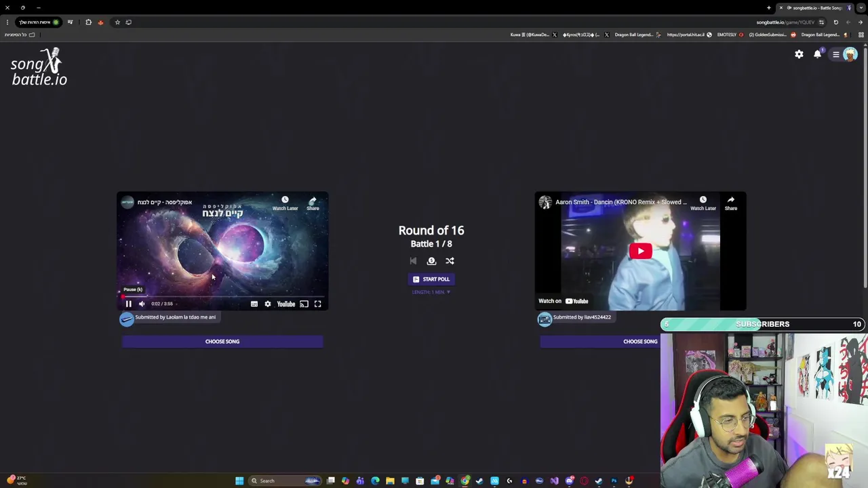The height and width of the screenshot is (488, 868).
Task: Open Microsoft Edge from the taskbar
Action: coord(375,481)
